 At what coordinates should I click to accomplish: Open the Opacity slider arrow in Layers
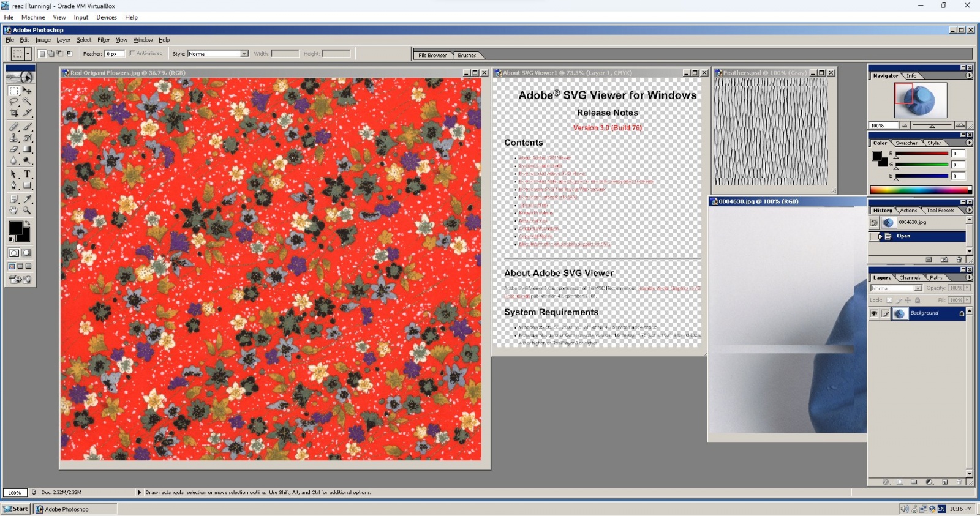point(967,288)
